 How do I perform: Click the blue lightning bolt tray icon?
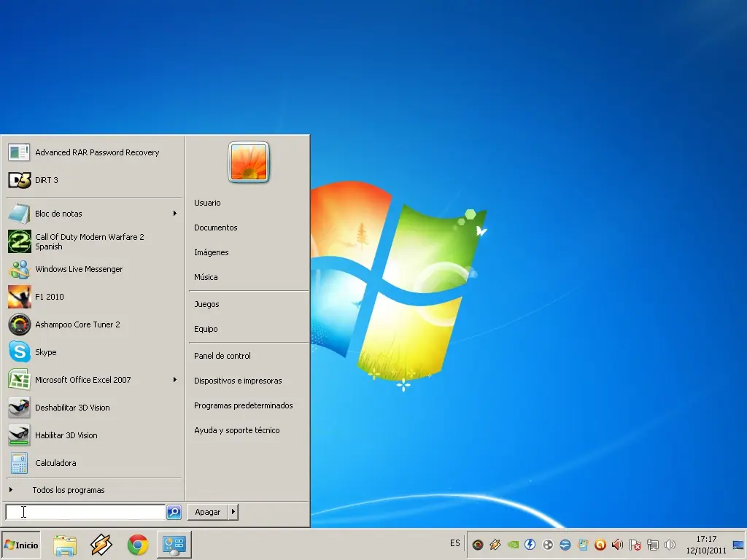coord(530,544)
